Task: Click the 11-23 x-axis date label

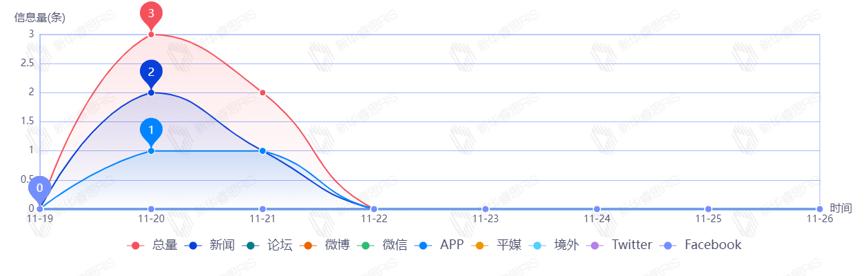Action: click(x=485, y=219)
